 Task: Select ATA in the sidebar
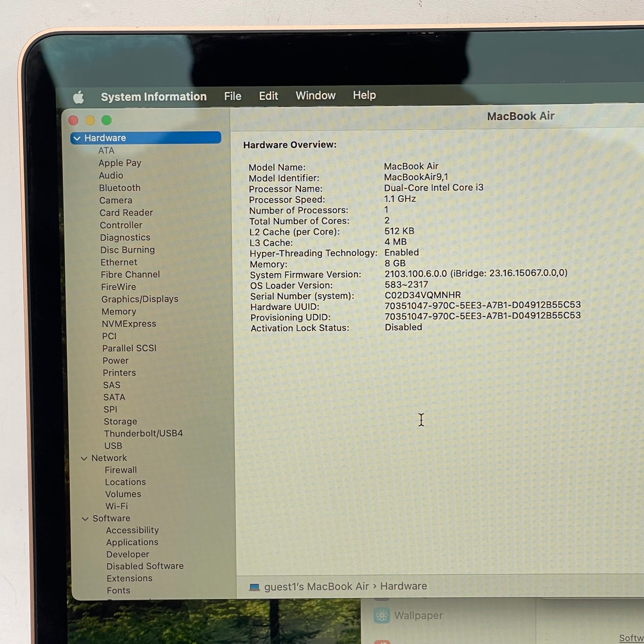[107, 151]
